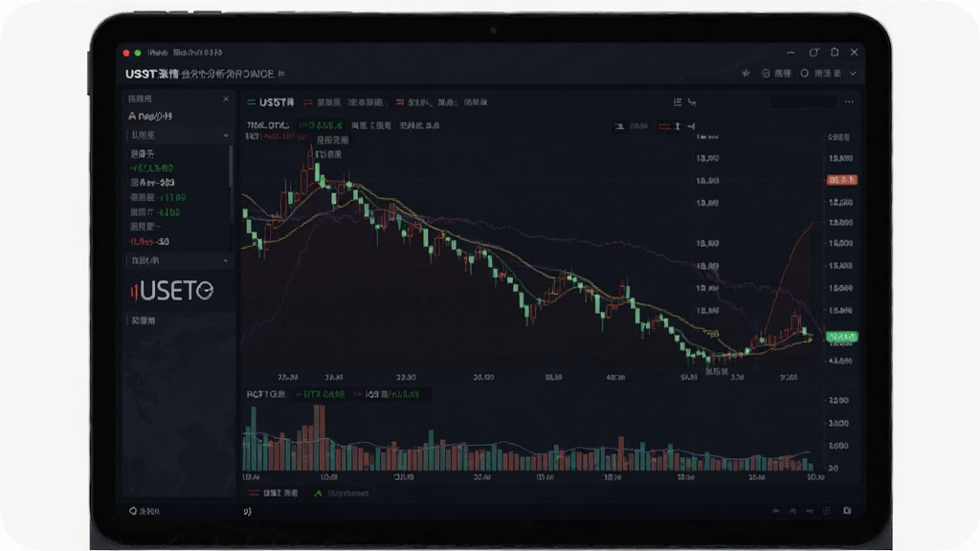Click the green price tag on the price axis
This screenshot has height=551, width=980.
[842, 337]
